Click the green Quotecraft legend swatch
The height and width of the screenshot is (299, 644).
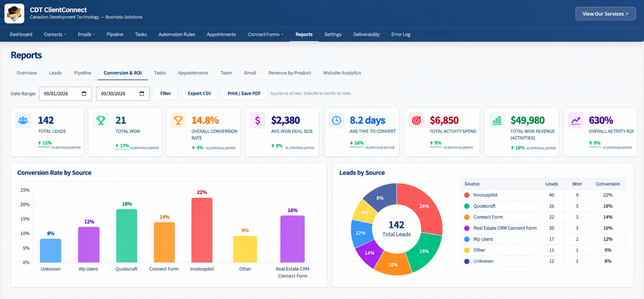467,206
